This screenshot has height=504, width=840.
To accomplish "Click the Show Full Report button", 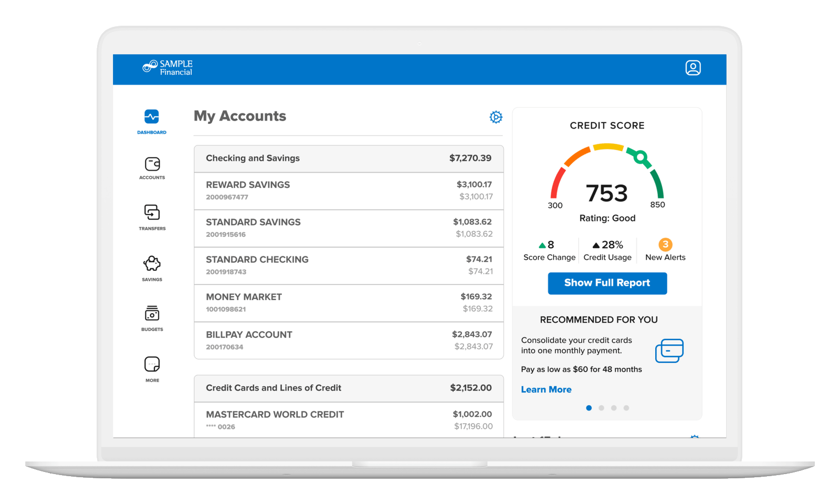I will pyautogui.click(x=607, y=283).
